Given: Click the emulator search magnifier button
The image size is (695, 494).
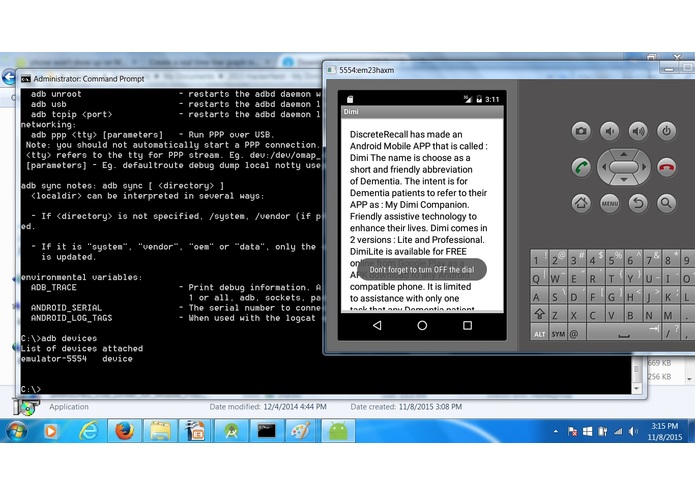Looking at the screenshot, I should (666, 203).
